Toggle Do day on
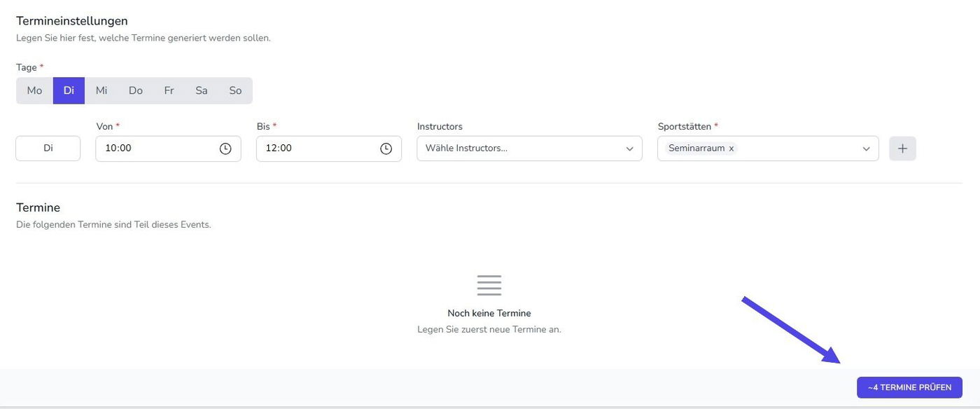The image size is (980, 409). (x=136, y=90)
